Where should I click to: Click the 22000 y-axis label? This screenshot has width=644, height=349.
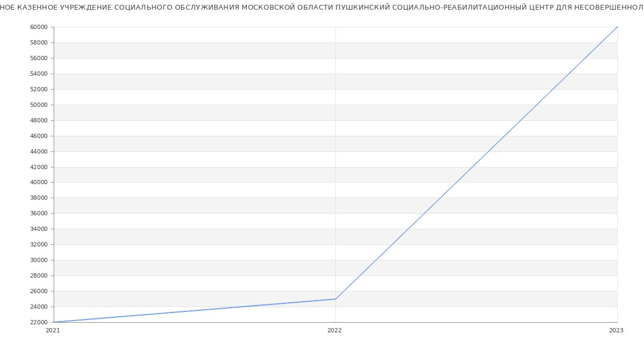click(39, 323)
